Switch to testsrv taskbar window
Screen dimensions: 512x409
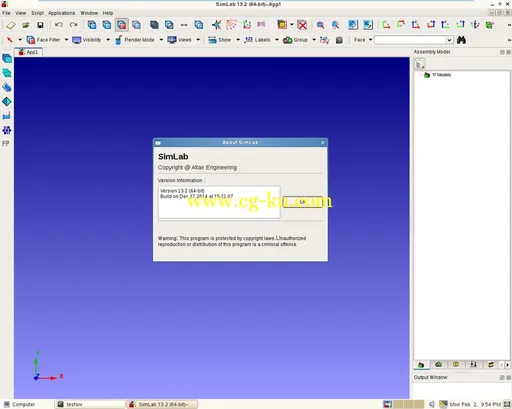pyautogui.click(x=89, y=404)
